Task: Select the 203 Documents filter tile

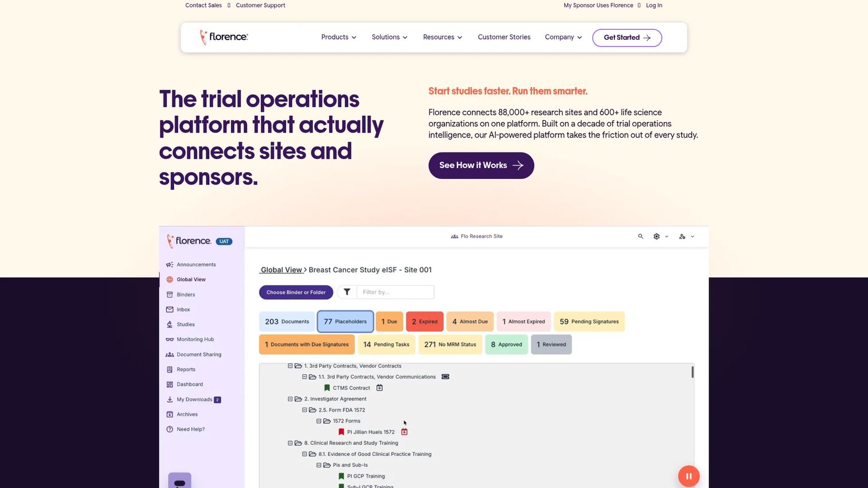Action: (x=287, y=322)
